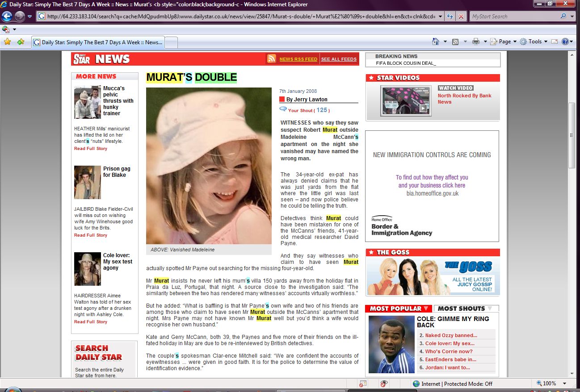
Task: Expand the address bar history dropdown
Action: pos(441,17)
